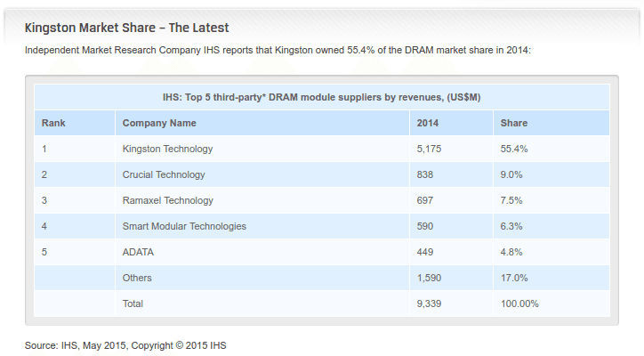644x356 pixels.
Task: Click revenue value '590'
Action: (x=425, y=227)
